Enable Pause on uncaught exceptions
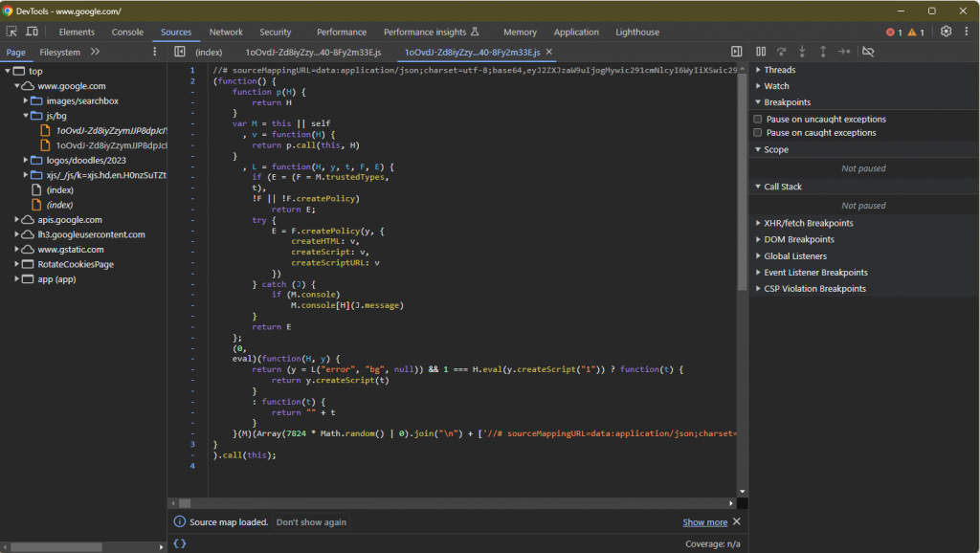Viewport: 980px width, 553px height. click(758, 120)
